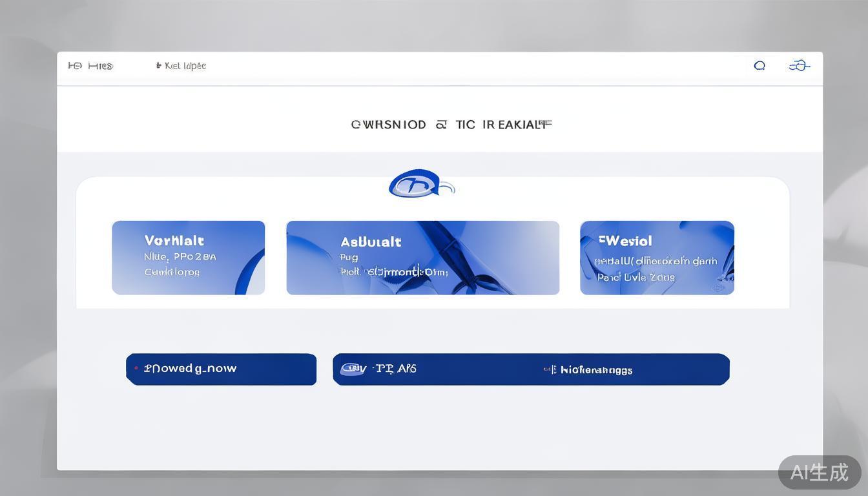Click the "HO" logo icon at top left
This screenshot has height=496, width=868.
(75, 66)
